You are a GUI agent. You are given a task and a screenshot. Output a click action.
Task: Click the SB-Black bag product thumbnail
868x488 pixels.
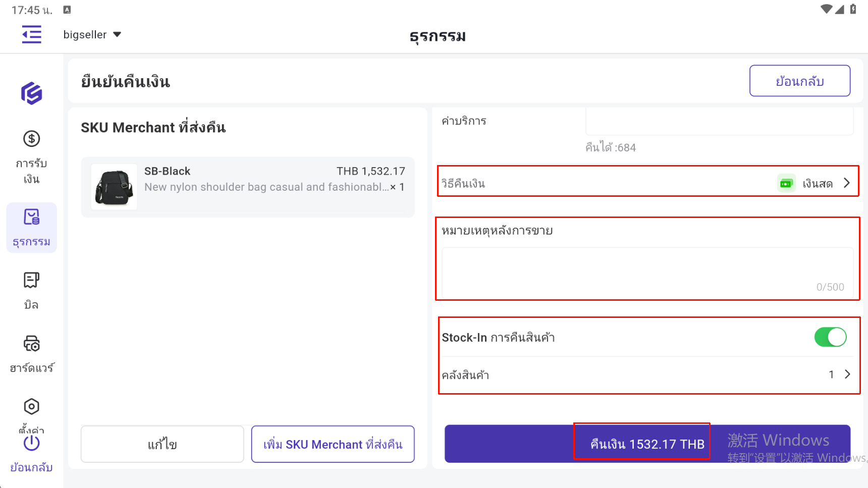coord(114,187)
